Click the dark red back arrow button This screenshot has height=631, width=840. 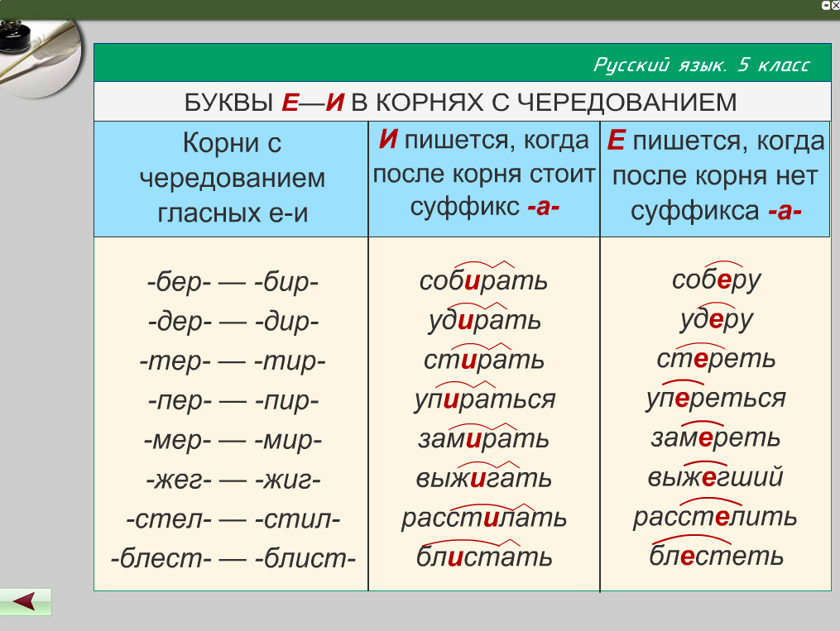coord(26,601)
